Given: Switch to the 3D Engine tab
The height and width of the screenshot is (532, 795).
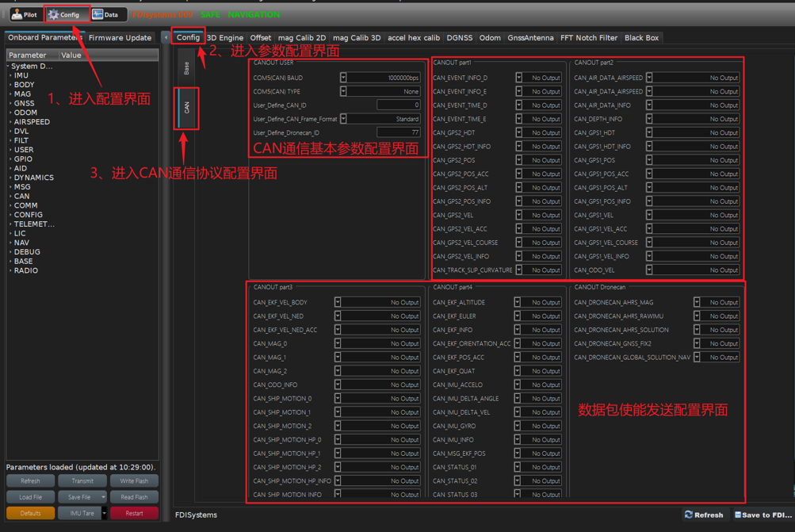Looking at the screenshot, I should pyautogui.click(x=225, y=37).
